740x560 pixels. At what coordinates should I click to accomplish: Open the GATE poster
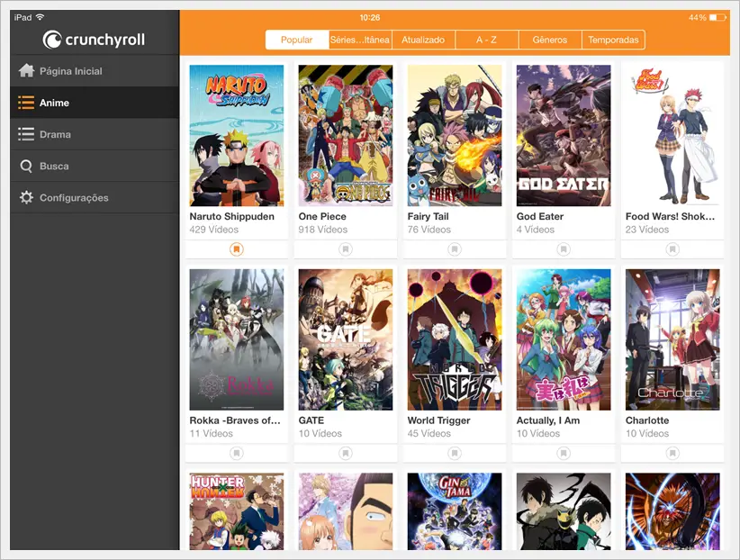click(346, 339)
